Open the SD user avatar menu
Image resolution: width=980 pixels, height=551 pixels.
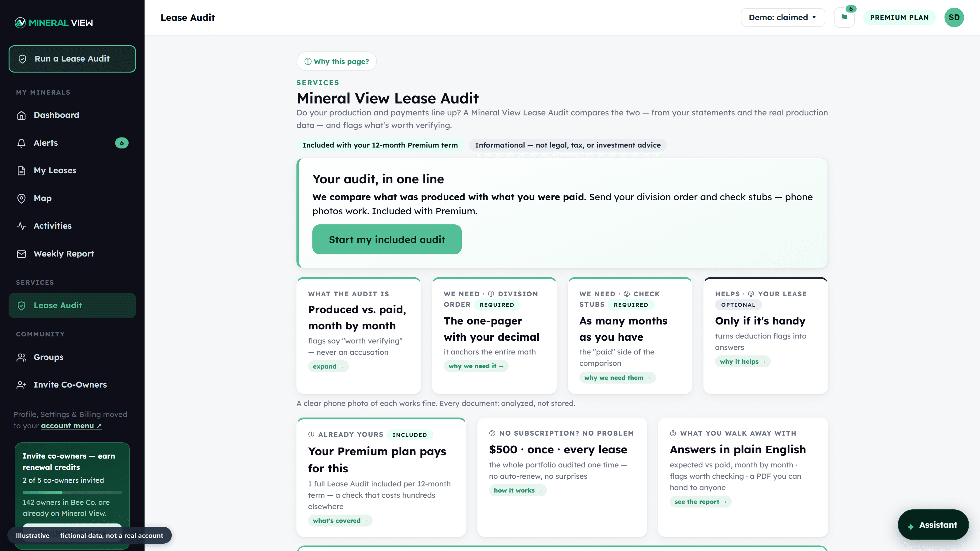click(954, 17)
